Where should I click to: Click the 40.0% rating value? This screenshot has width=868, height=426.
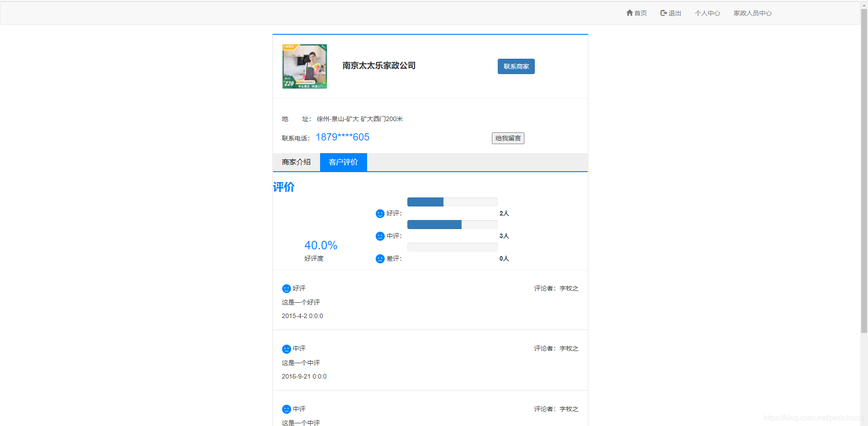tap(321, 245)
